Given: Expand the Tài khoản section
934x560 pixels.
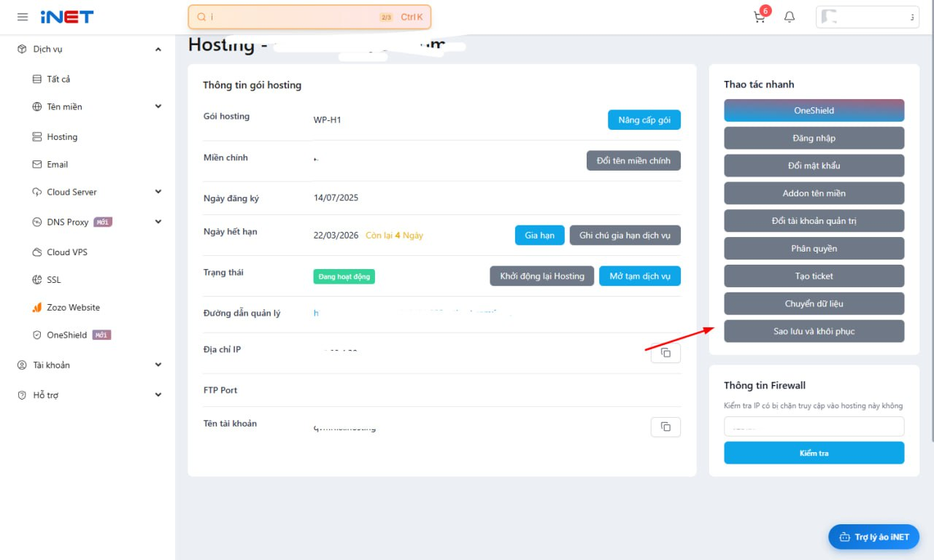Looking at the screenshot, I should tap(158, 365).
